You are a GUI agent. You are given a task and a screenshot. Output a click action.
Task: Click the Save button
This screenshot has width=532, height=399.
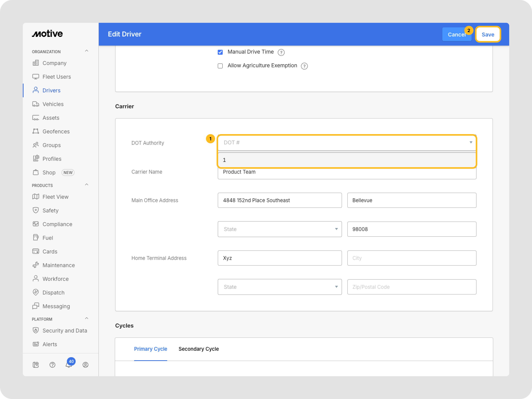[x=488, y=34]
